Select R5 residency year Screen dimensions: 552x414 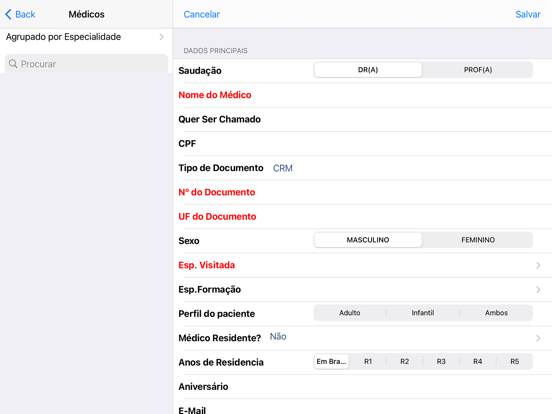point(514,362)
